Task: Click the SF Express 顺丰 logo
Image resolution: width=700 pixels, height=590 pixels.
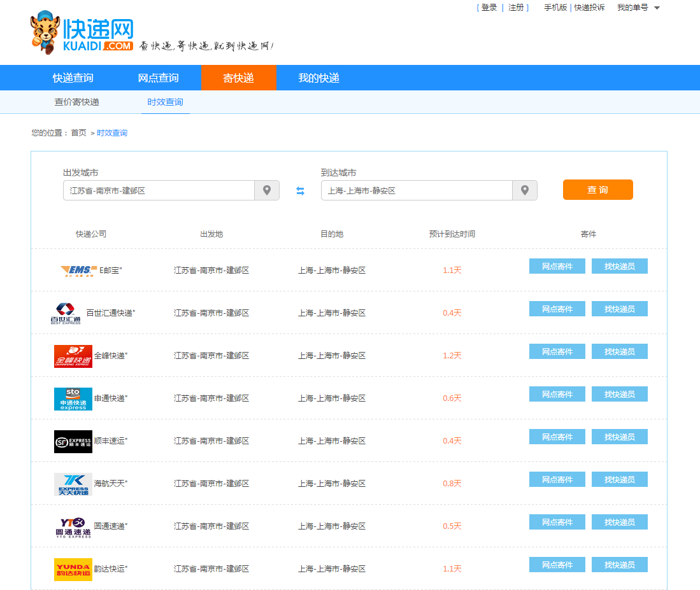Action: tap(73, 441)
